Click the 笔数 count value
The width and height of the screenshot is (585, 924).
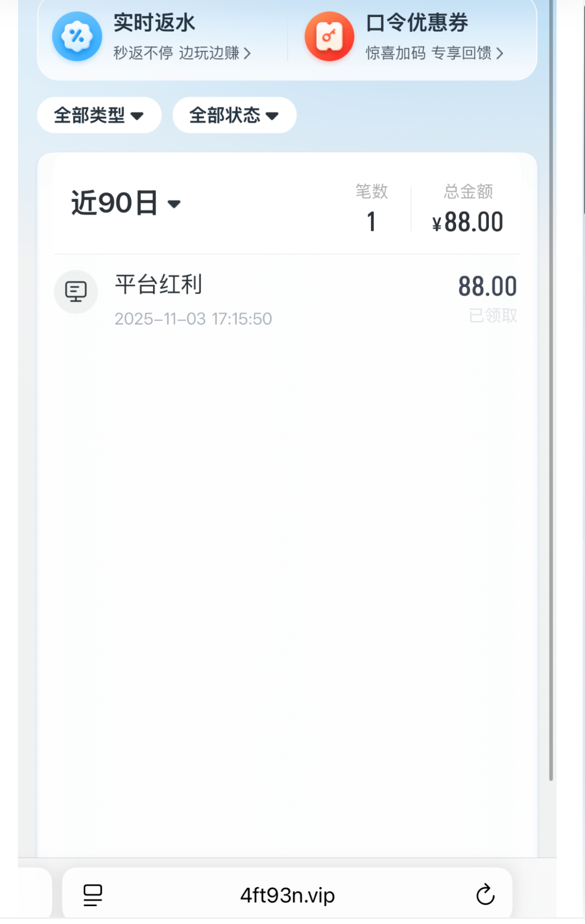[371, 222]
